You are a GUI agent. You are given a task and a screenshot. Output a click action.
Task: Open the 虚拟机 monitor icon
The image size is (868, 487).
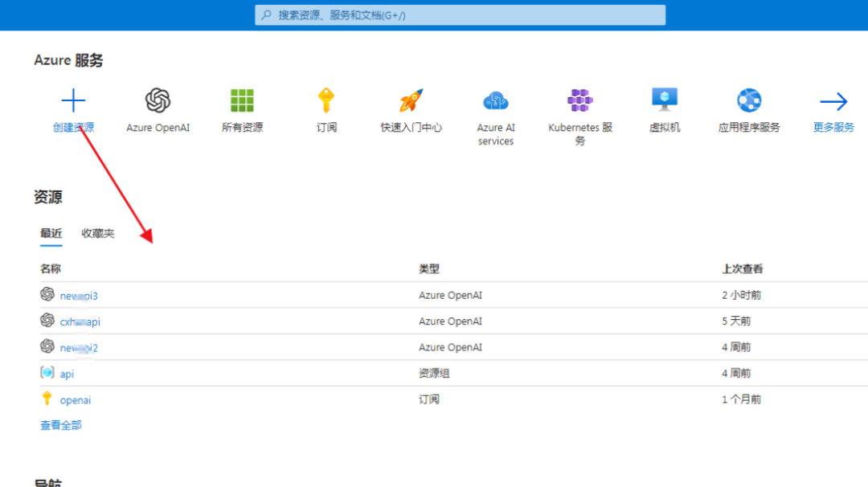[665, 100]
